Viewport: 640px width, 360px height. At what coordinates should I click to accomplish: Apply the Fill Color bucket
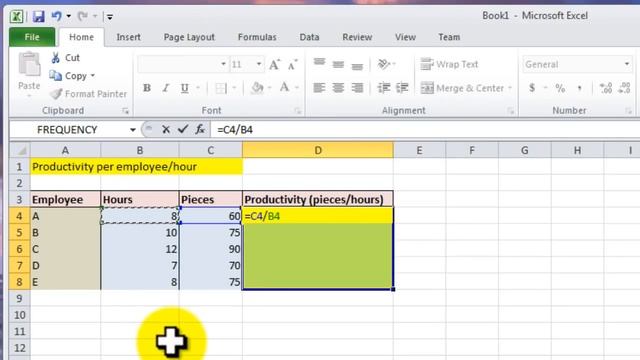[x=257, y=88]
